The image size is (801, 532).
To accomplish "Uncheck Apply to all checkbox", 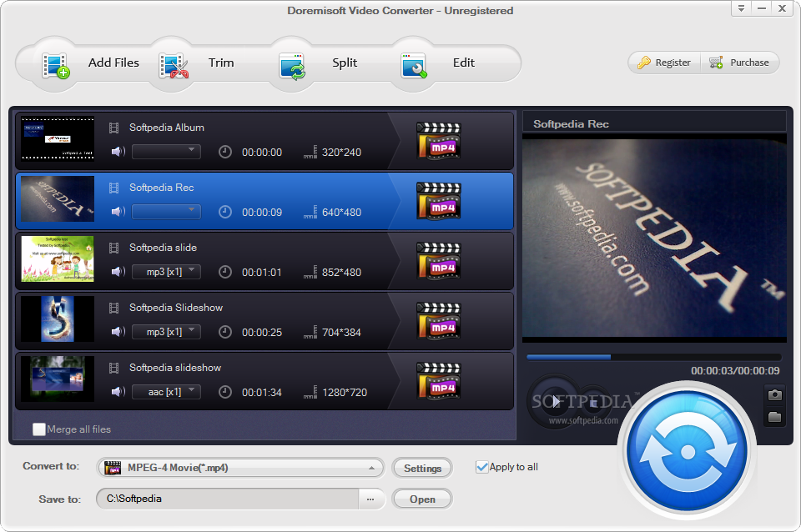I will pyautogui.click(x=481, y=467).
